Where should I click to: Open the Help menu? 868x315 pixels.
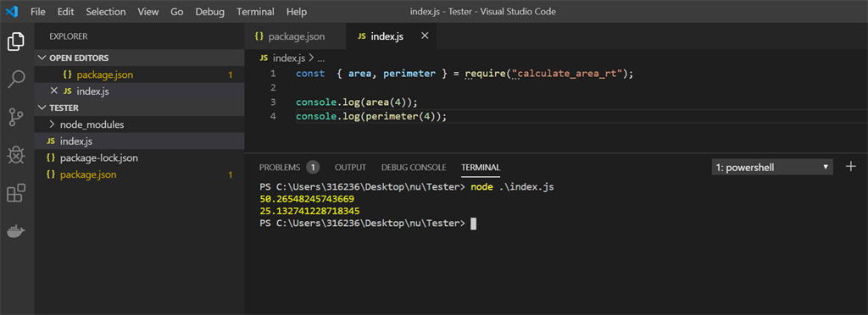(x=297, y=12)
